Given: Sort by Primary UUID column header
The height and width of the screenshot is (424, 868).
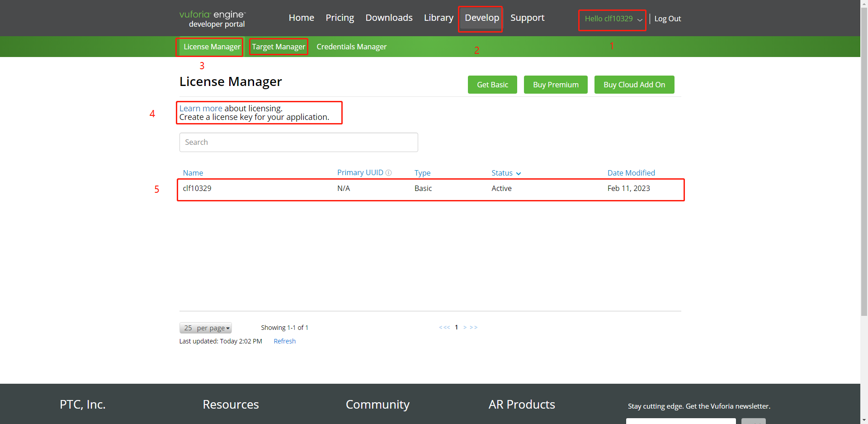Looking at the screenshot, I should tap(360, 173).
